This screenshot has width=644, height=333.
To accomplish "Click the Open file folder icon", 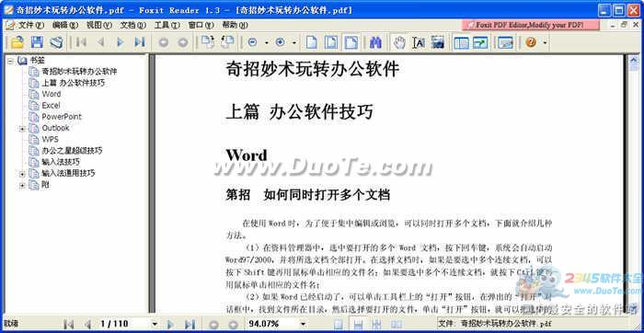I will point(17,42).
